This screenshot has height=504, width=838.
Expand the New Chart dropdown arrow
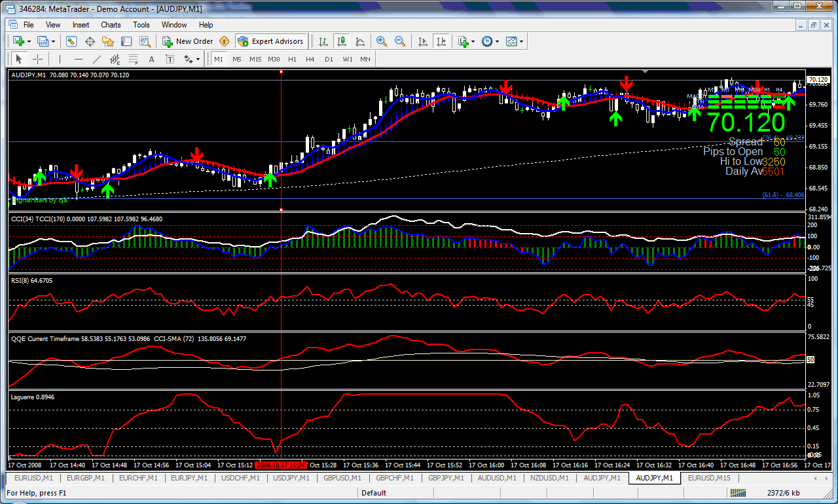pyautogui.click(x=29, y=41)
